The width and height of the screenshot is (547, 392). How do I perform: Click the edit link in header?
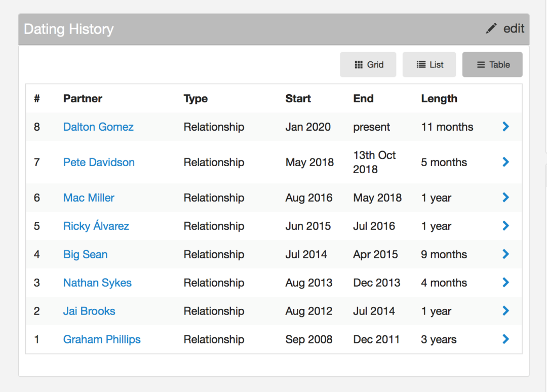[x=514, y=28]
